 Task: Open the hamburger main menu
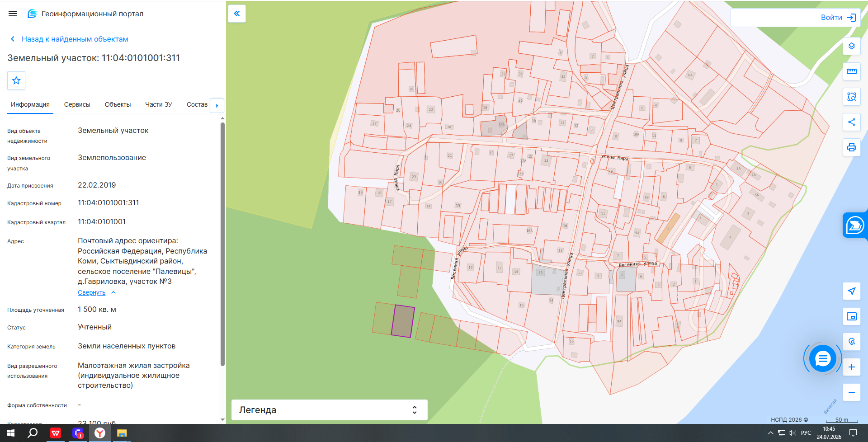[x=13, y=14]
